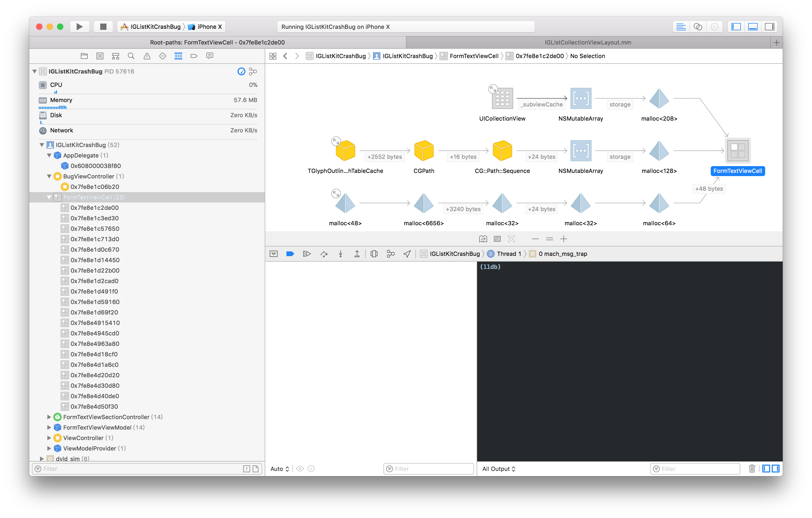Open the All Output dropdown
Image resolution: width=812 pixels, height=518 pixels.
(498, 469)
